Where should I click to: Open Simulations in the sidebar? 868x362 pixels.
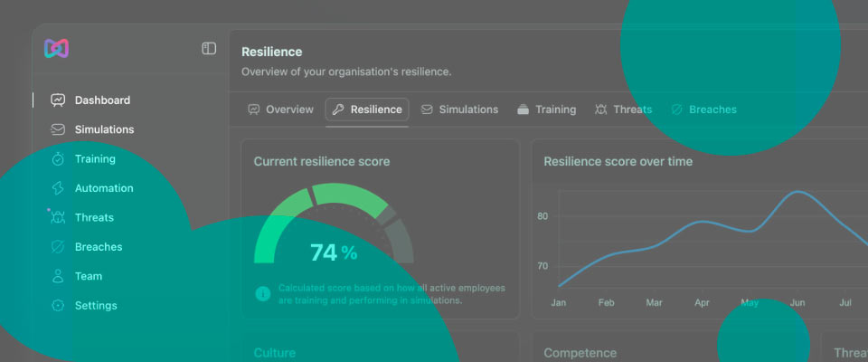[104, 129]
